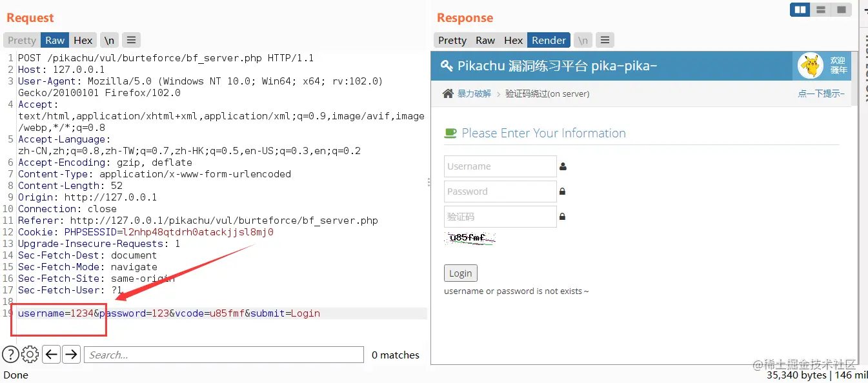Click the Login button in rendered page
This screenshot has height=383, width=868.
(x=461, y=273)
